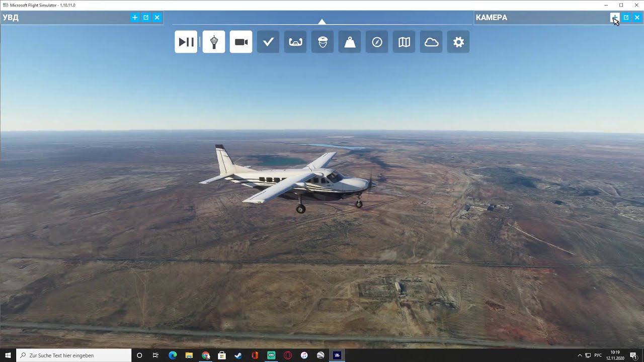Image resolution: width=644 pixels, height=362 pixels.
Task: Close the КАМЕРА panel
Action: [x=637, y=18]
